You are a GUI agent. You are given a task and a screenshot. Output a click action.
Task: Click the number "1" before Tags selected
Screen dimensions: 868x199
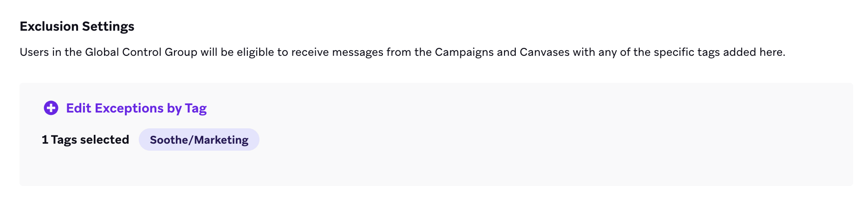[45, 139]
